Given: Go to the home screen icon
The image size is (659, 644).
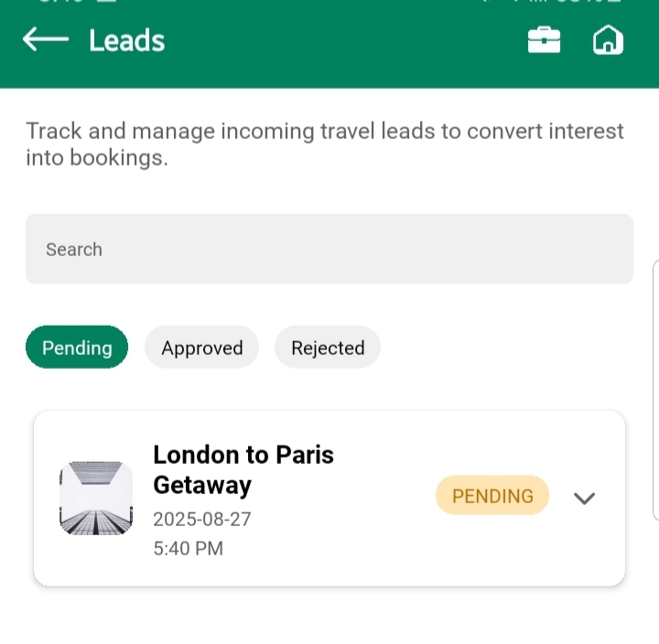Looking at the screenshot, I should pos(608,40).
